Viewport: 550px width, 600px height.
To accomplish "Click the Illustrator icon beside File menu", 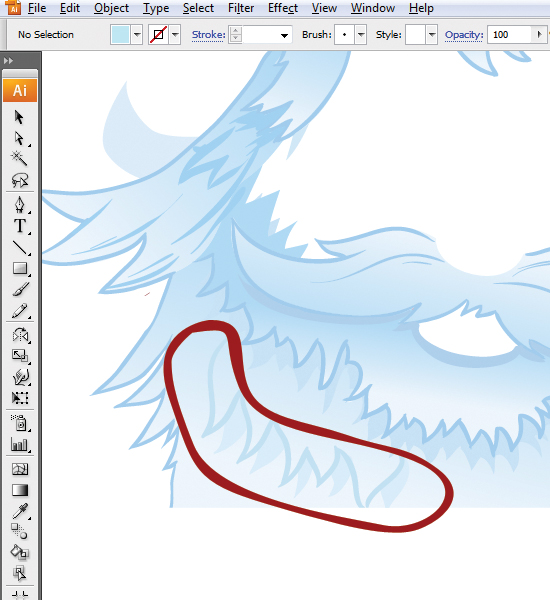I will 13,7.
